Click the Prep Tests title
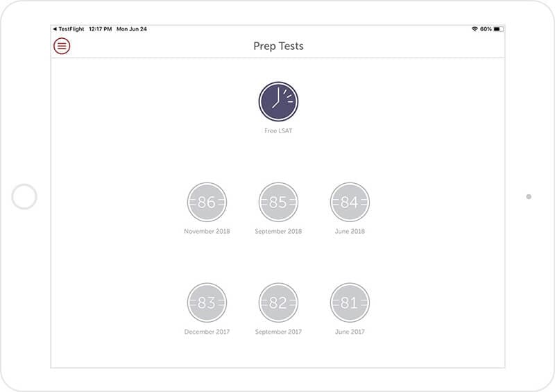This screenshot has height=392, width=555. [278, 46]
